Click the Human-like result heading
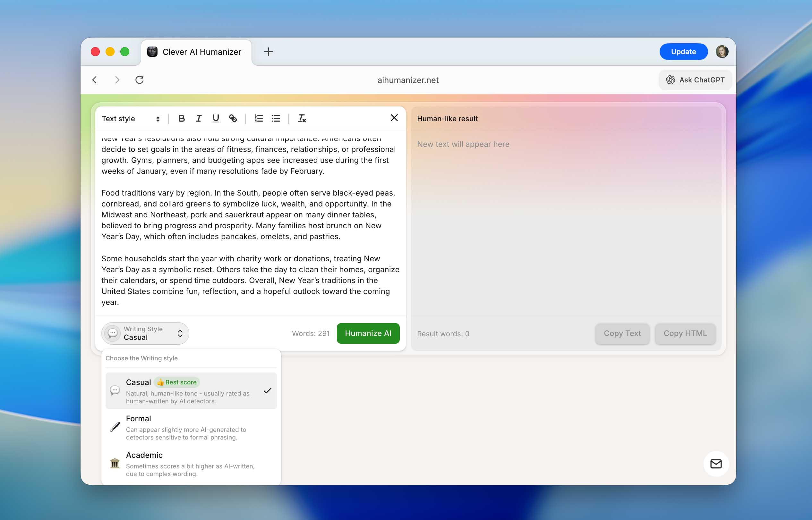This screenshot has width=812, height=520. tap(448, 119)
